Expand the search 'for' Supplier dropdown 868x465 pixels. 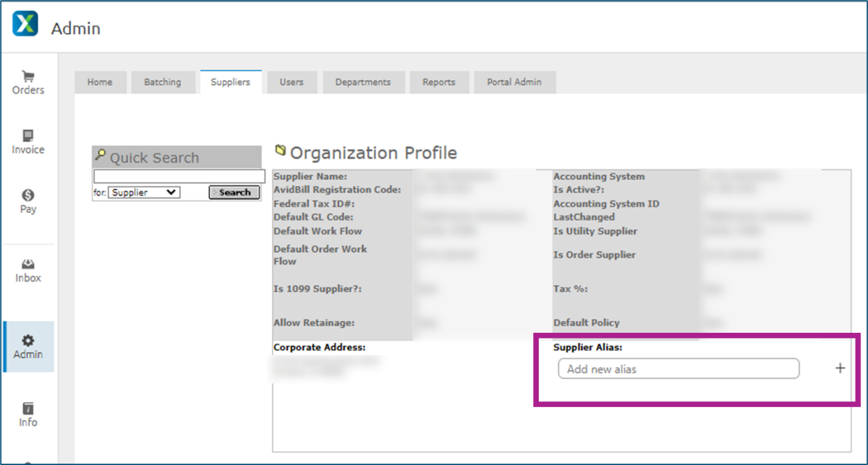tap(145, 192)
